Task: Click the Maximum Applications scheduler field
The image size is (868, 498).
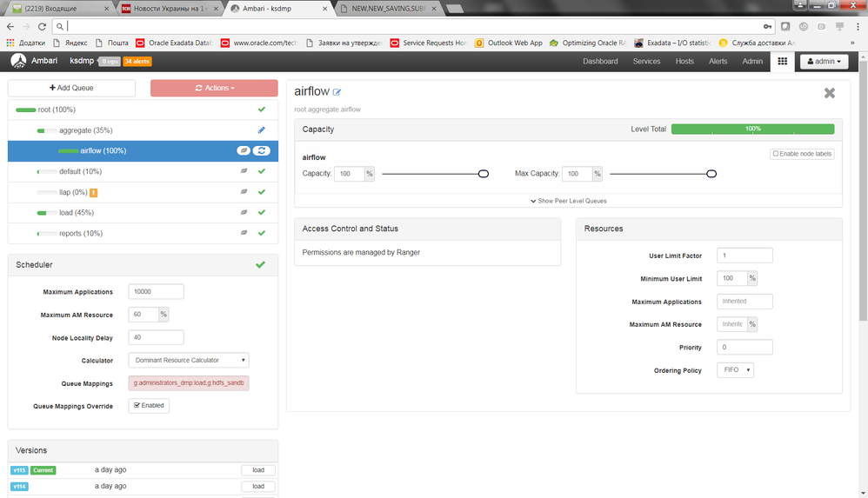Action: [156, 292]
